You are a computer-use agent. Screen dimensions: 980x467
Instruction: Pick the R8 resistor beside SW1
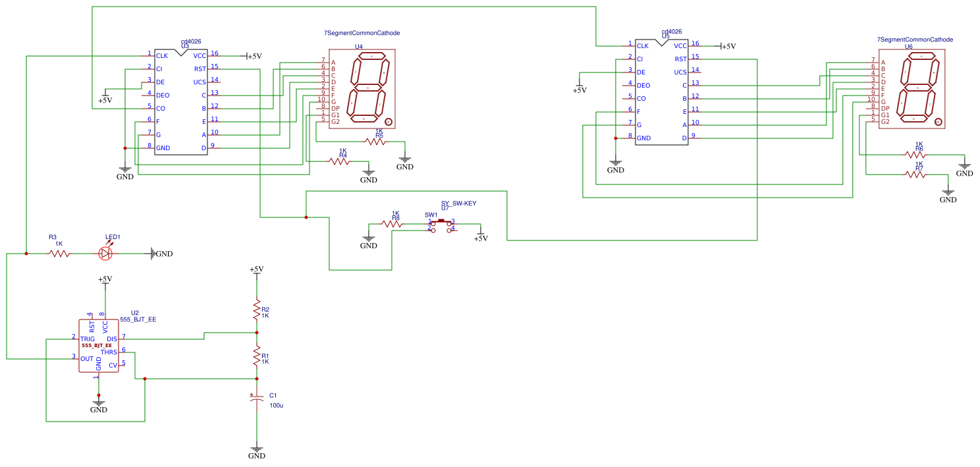(x=392, y=224)
